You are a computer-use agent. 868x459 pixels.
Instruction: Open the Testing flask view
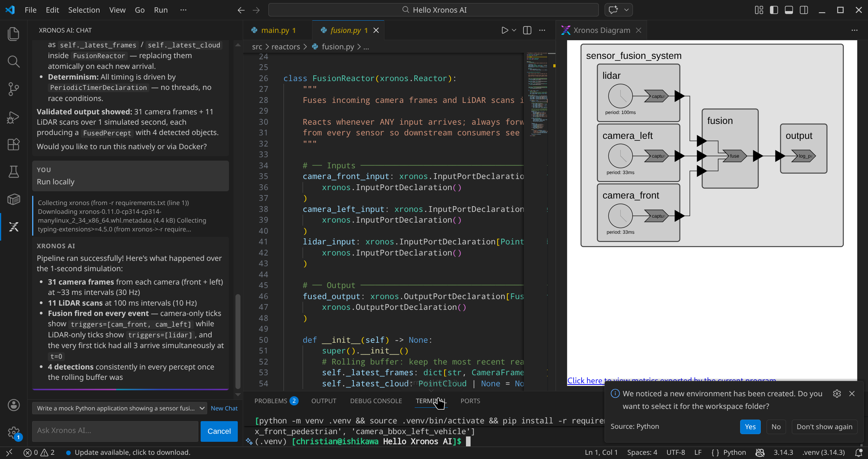[13, 172]
